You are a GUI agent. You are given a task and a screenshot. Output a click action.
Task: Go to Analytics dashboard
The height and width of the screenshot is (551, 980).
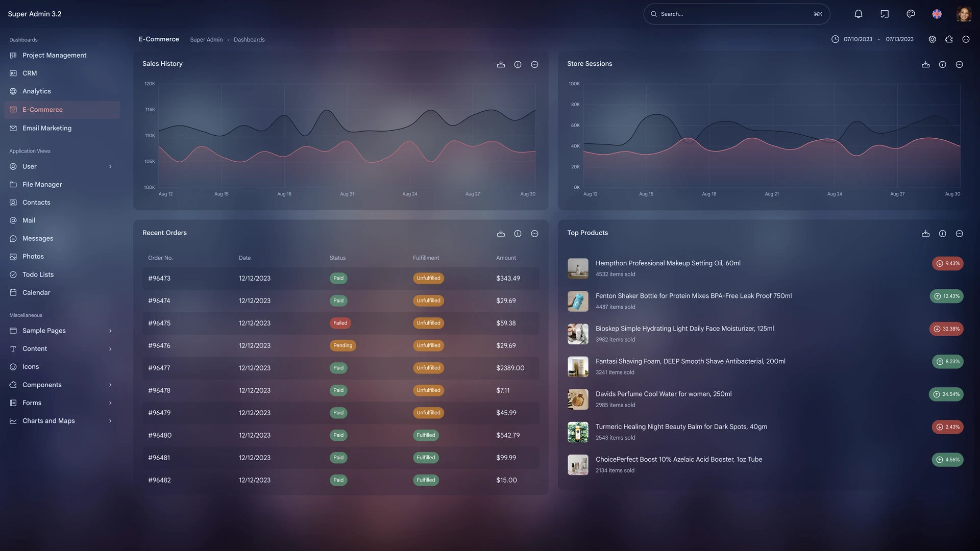coord(62,91)
